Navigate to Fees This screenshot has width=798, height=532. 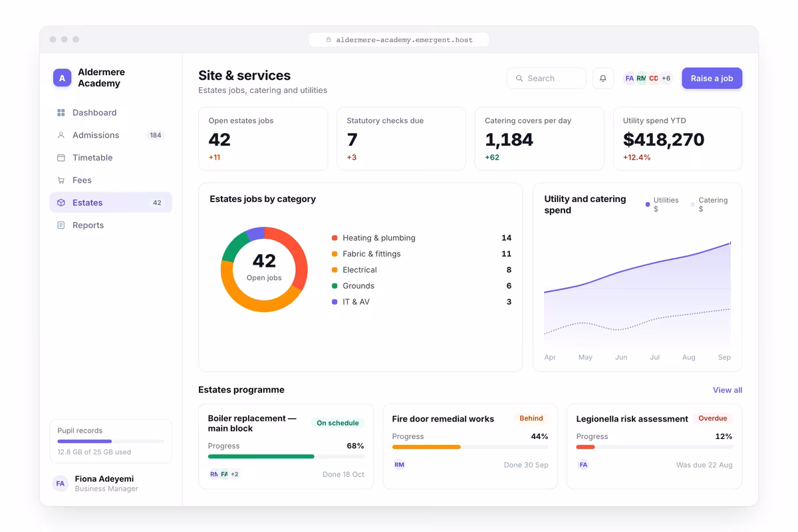[111, 180]
